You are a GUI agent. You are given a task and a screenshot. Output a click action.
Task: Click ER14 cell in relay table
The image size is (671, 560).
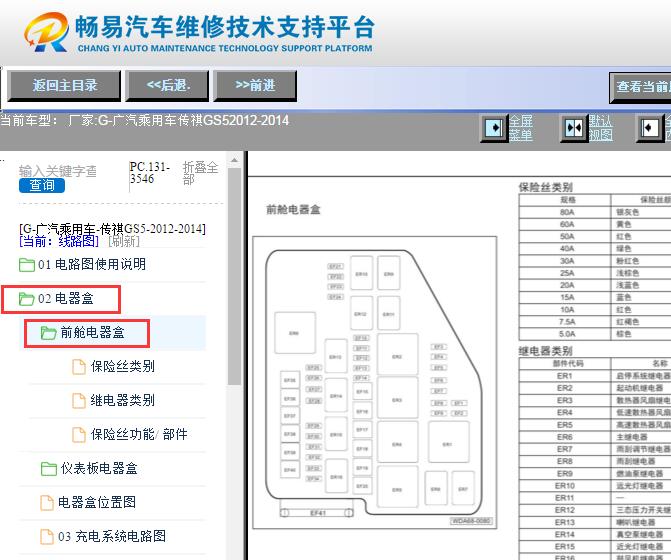pyautogui.click(x=564, y=535)
